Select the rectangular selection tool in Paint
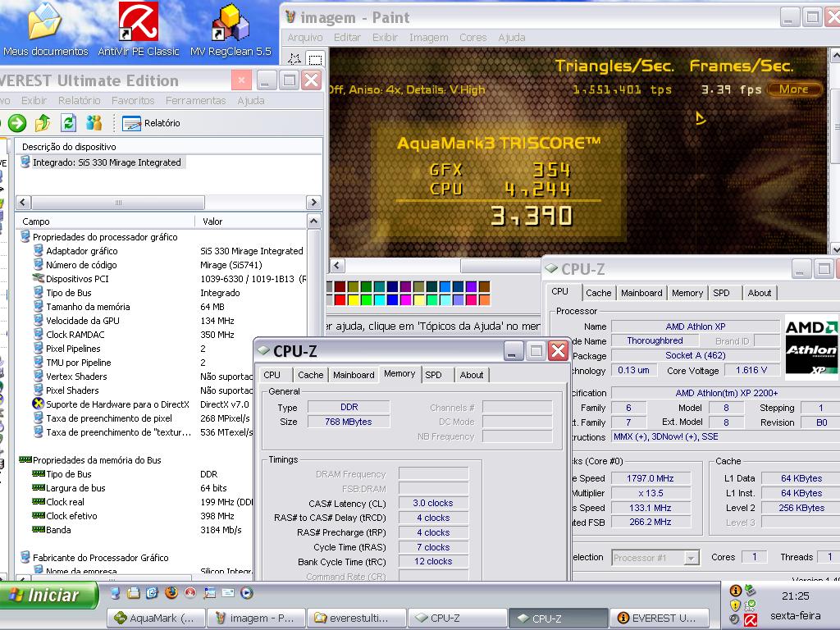This screenshot has width=840, height=630. tap(316, 58)
